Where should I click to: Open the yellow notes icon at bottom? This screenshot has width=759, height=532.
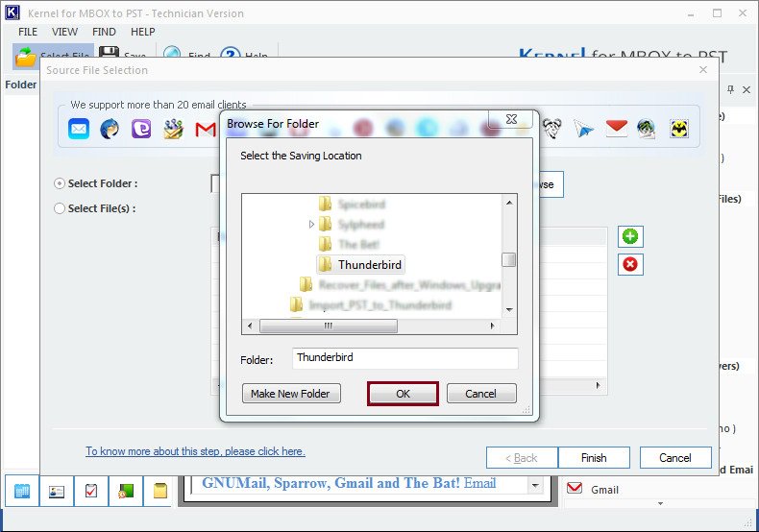pos(159,491)
